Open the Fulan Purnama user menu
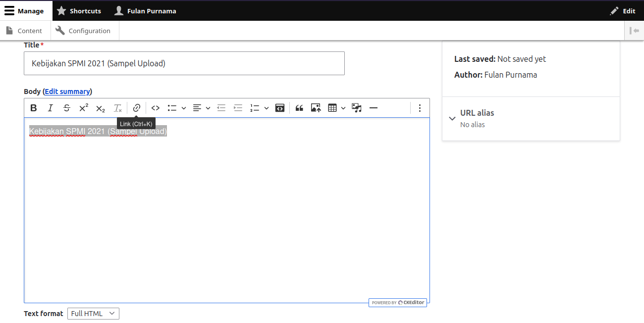The height and width of the screenshot is (323, 644). point(145,11)
